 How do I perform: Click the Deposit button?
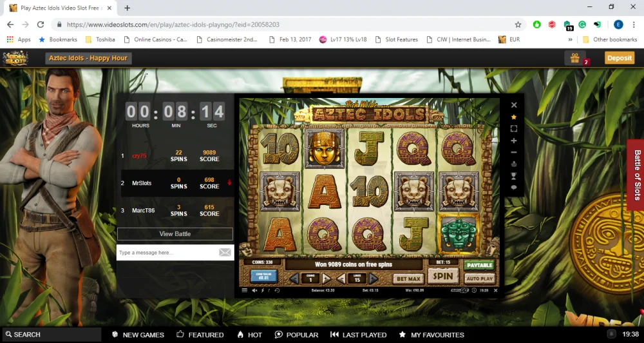(x=620, y=58)
